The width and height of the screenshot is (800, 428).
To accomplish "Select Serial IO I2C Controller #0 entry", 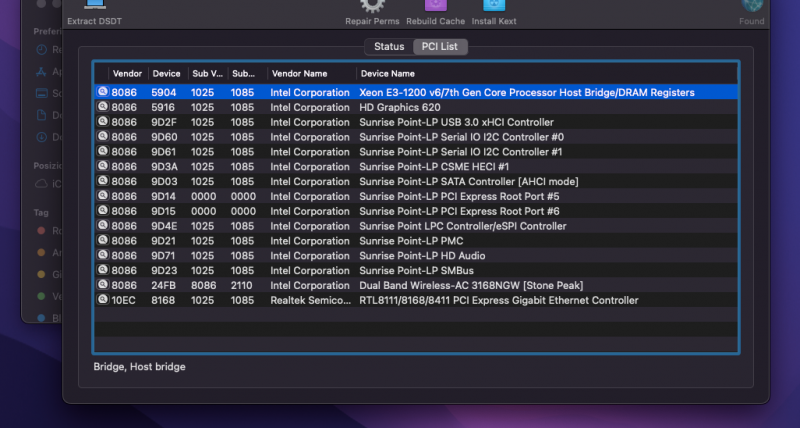I will point(461,137).
